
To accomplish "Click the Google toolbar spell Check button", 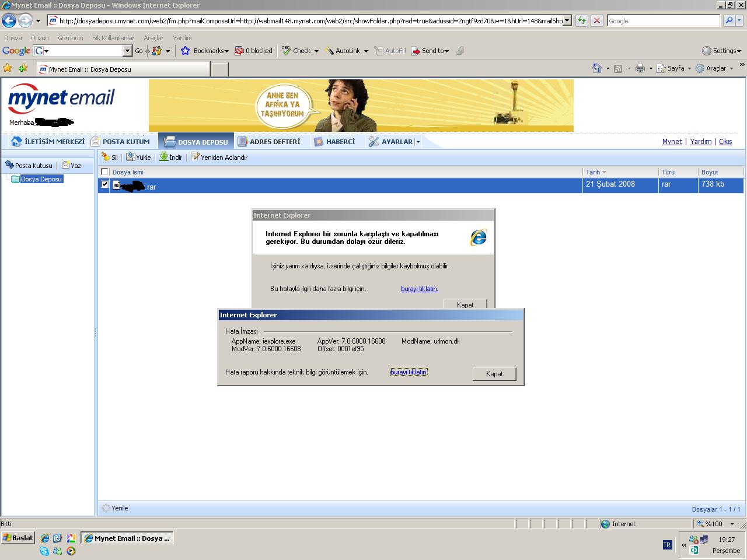I will pos(296,51).
